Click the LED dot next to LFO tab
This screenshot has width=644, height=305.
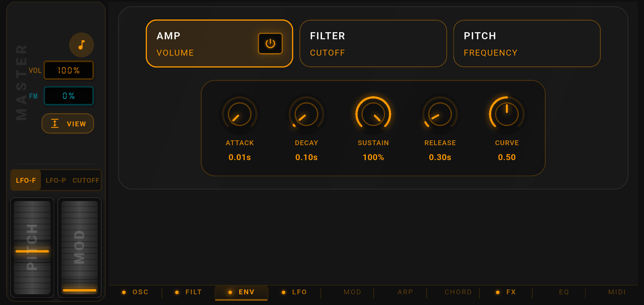284,292
